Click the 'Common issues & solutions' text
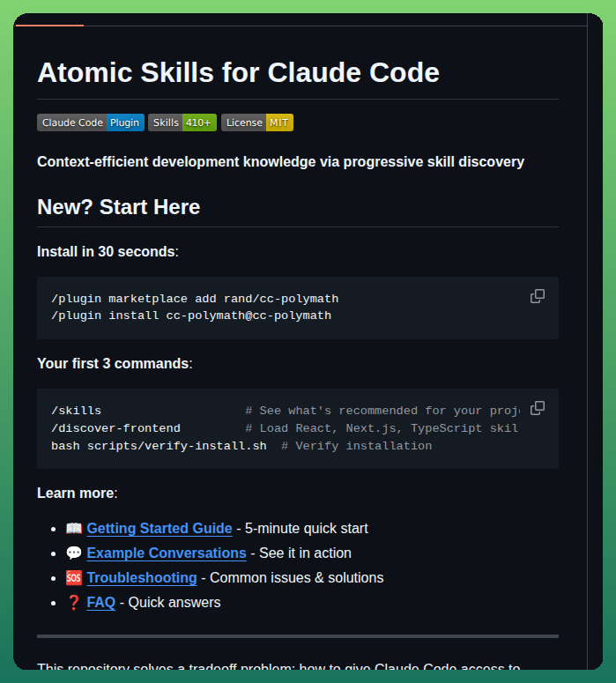 pyautogui.click(x=297, y=578)
